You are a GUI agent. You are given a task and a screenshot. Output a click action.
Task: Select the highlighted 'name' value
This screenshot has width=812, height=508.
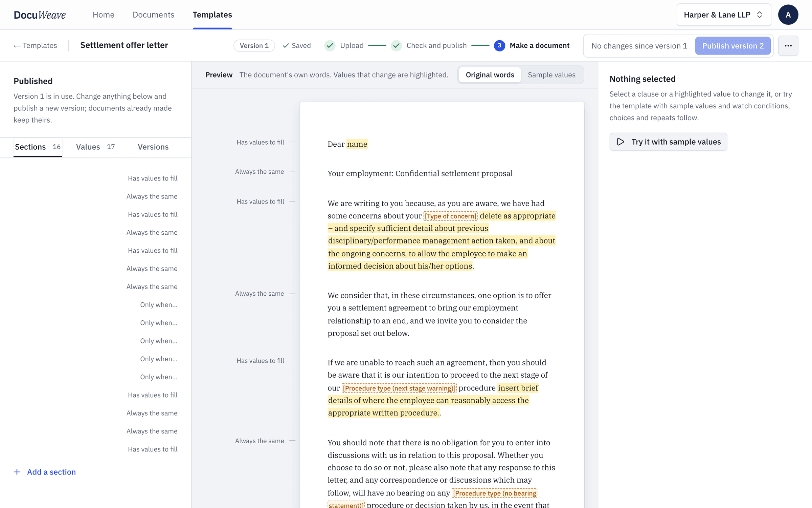tap(357, 144)
